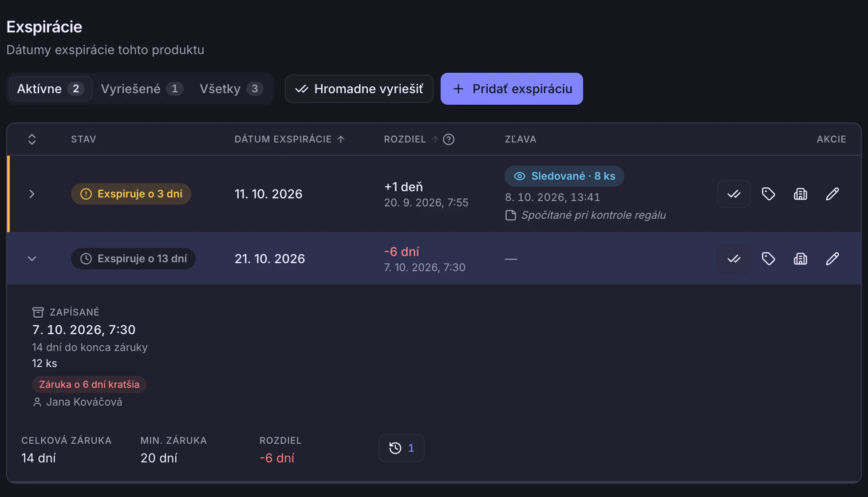Click Pridať exspiráciu button
The height and width of the screenshot is (497, 868).
pos(512,89)
